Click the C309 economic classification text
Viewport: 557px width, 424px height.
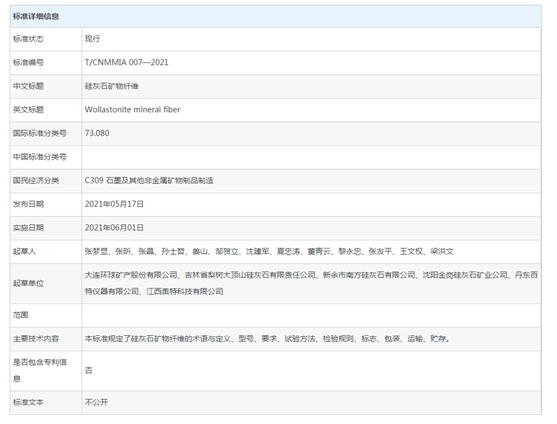149,180
